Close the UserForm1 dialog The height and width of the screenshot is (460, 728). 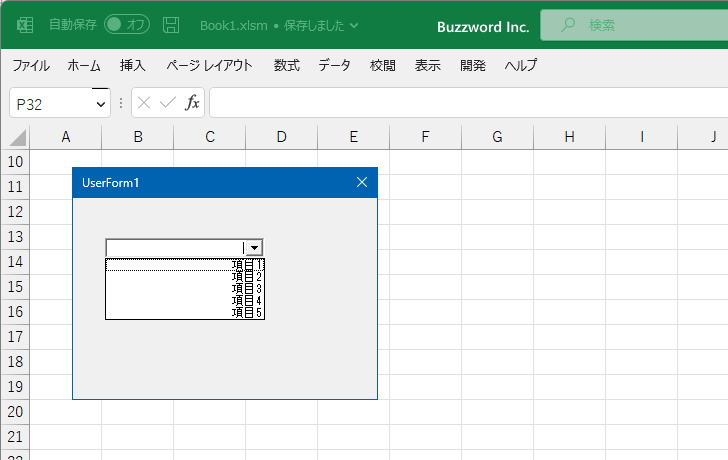point(362,182)
